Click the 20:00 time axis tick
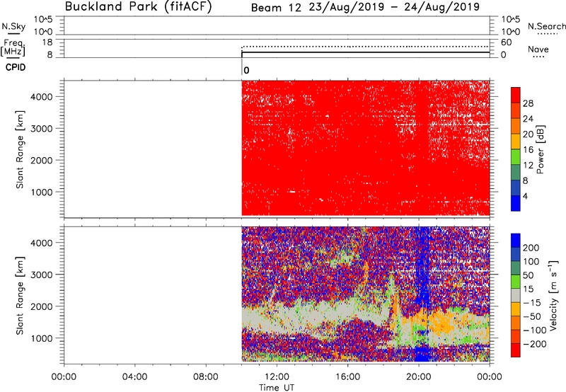Image resolution: width=566 pixels, height=392 pixels. coord(419,377)
